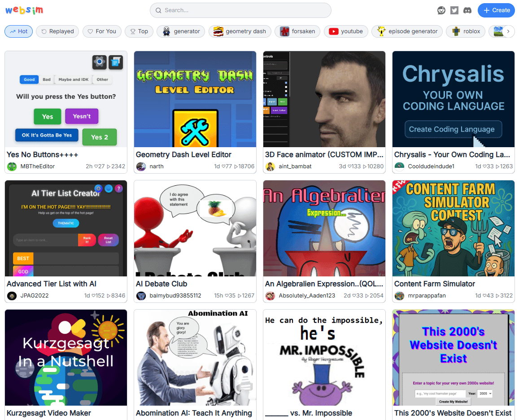The height and width of the screenshot is (420, 519).
Task: Click the gear icon in Yes No Buttons thumbnail
Action: click(x=99, y=62)
